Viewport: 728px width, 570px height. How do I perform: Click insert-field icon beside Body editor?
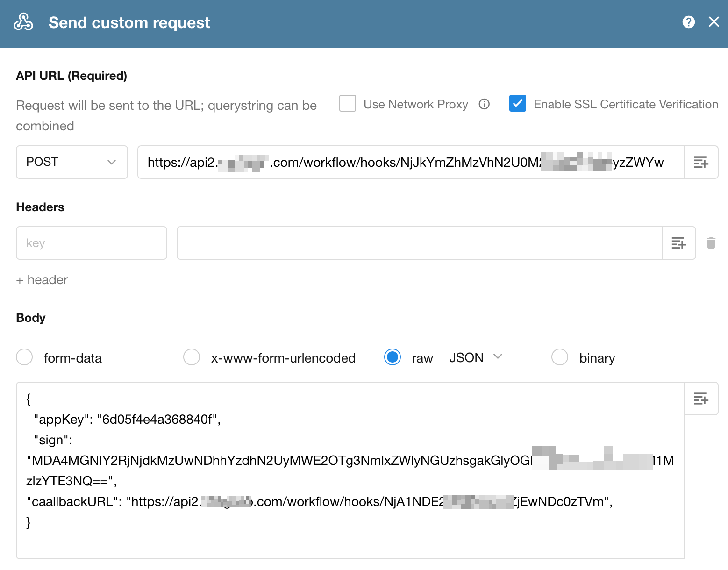701,399
